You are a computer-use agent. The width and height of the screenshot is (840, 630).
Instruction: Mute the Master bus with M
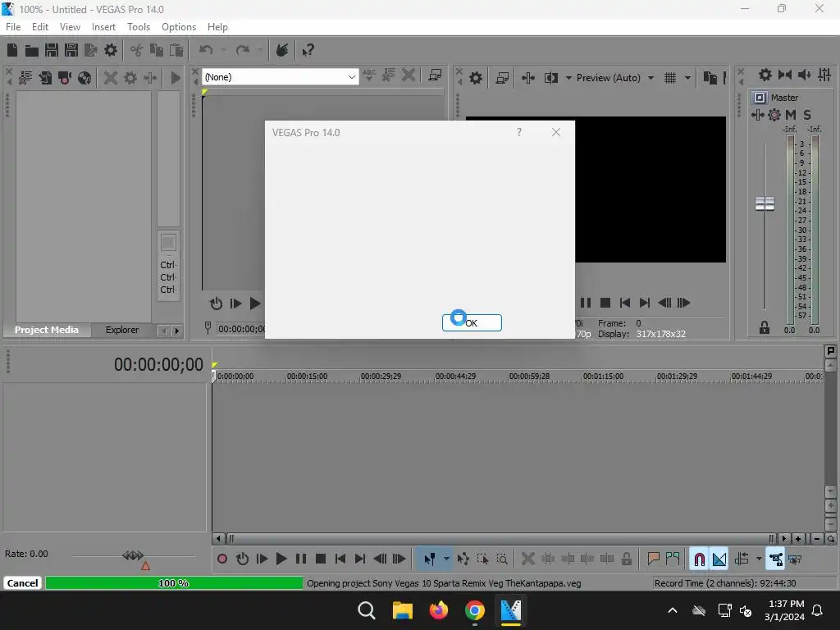[791, 115]
